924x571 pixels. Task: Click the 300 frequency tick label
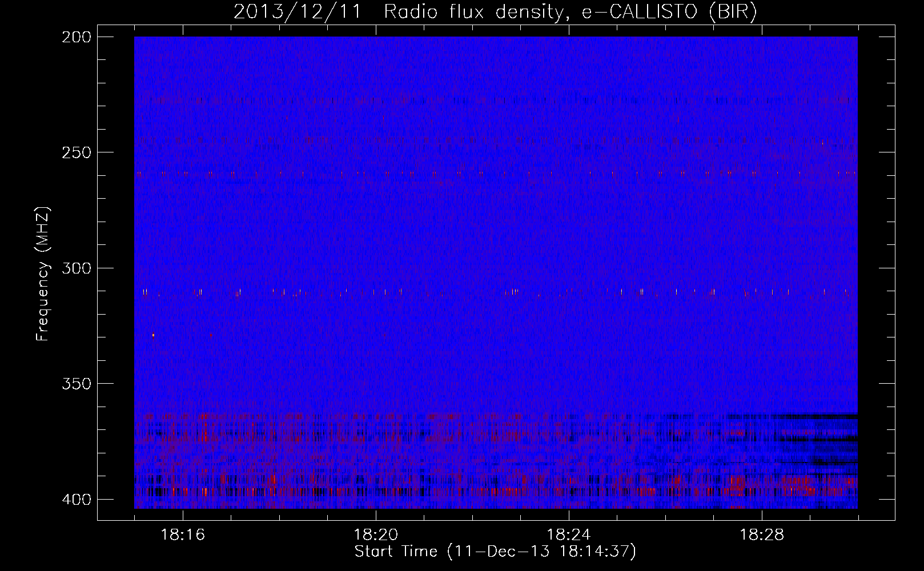76,268
